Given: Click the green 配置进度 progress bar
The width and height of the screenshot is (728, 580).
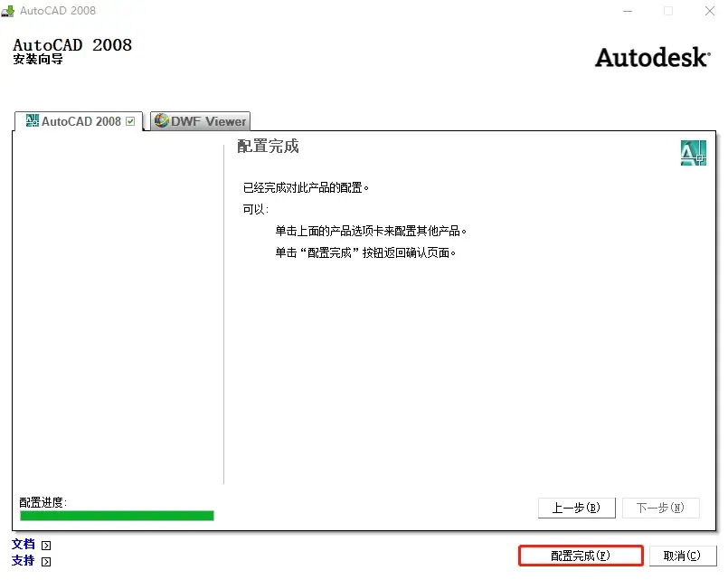Looking at the screenshot, I should point(117,516).
